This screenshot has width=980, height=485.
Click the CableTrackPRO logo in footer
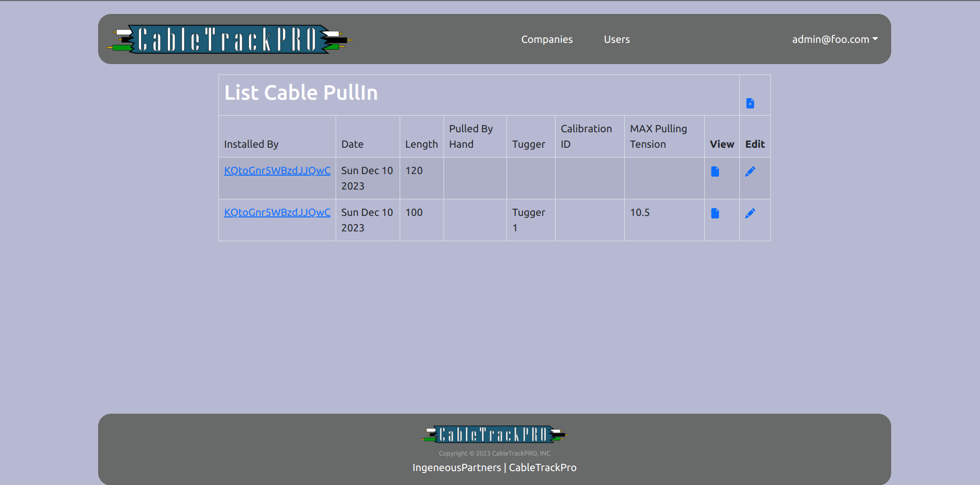coord(495,434)
